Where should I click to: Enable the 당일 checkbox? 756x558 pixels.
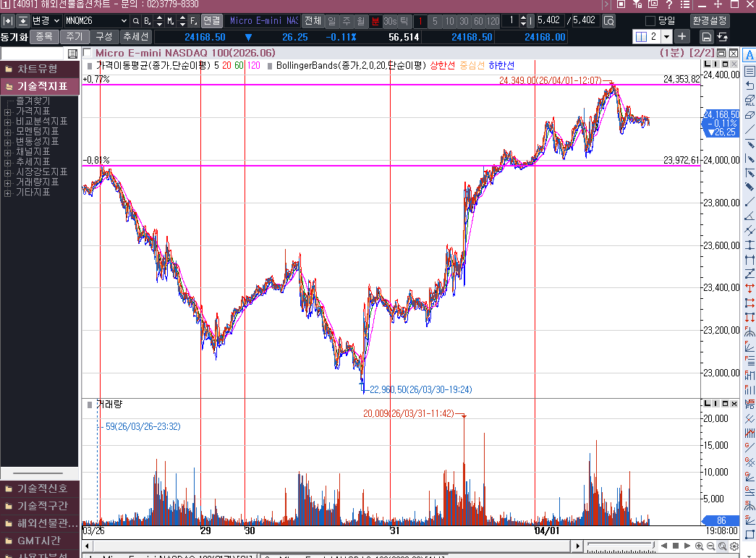coord(650,21)
